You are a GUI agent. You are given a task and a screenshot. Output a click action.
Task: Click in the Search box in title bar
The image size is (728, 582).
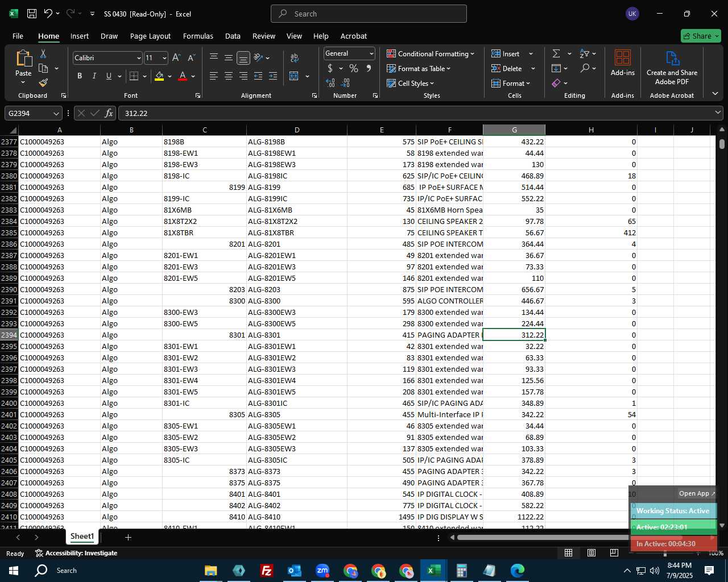point(369,14)
